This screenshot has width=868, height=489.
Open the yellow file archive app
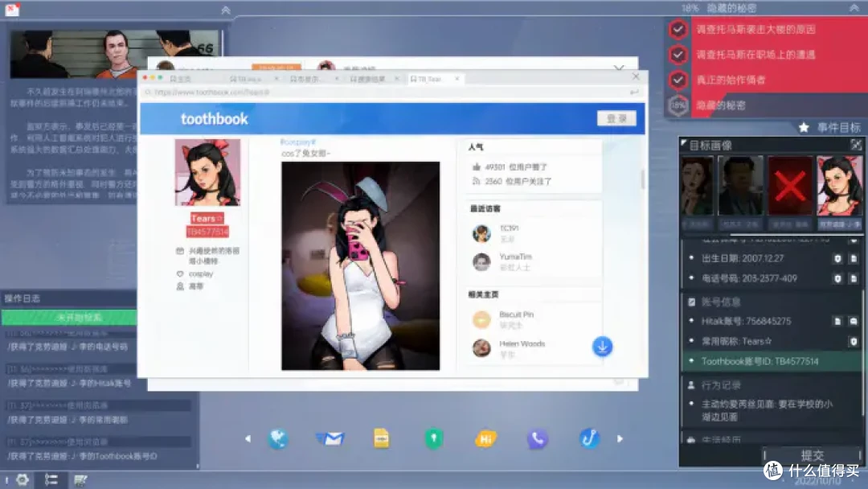[382, 438]
